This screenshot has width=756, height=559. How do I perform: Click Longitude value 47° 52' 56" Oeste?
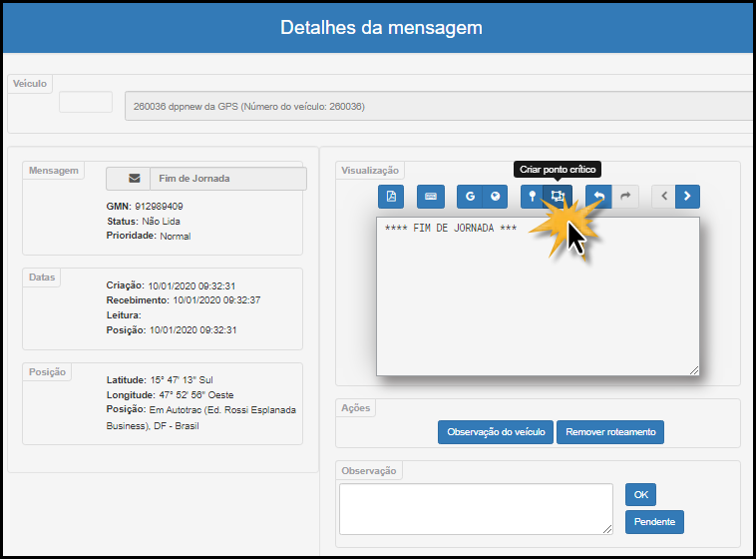click(196, 395)
